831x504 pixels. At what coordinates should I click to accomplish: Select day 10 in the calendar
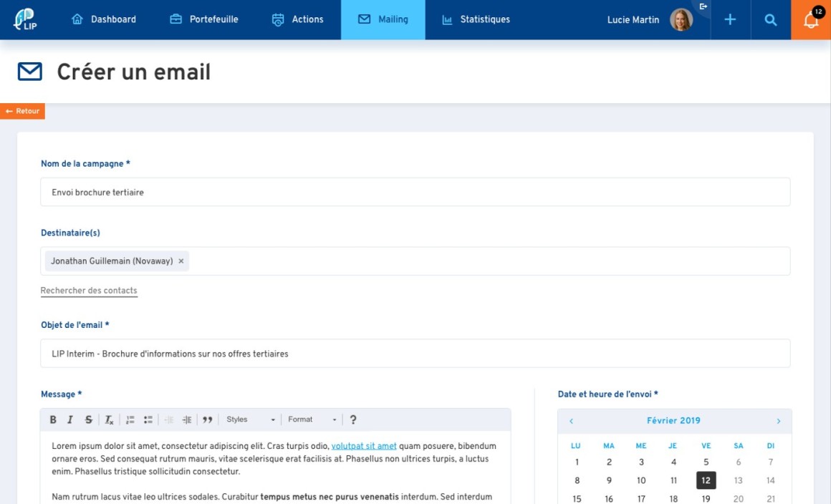[x=641, y=480]
